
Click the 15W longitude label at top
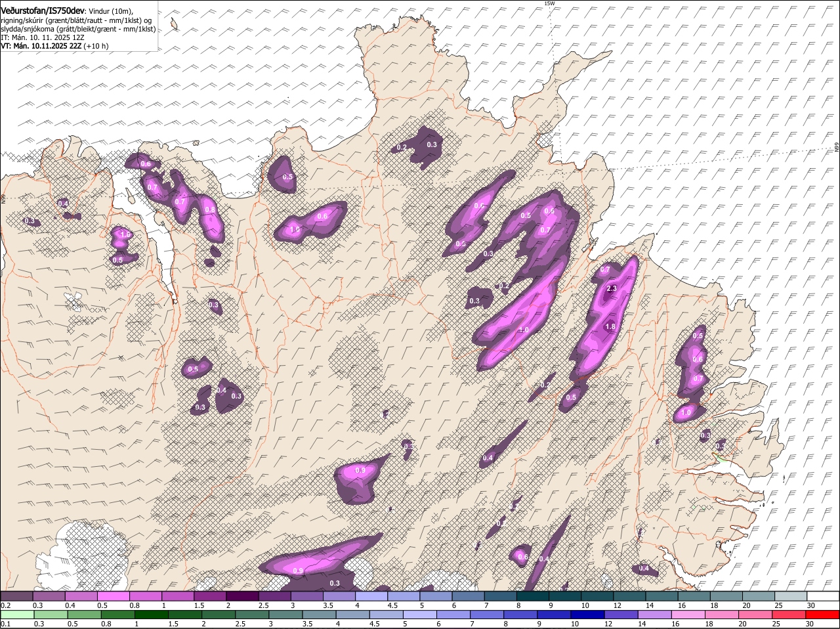[x=549, y=3]
